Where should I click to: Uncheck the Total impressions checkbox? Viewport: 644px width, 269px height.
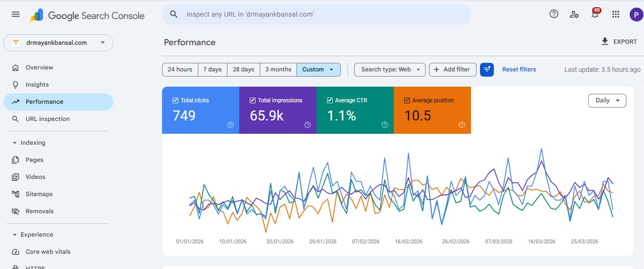coord(253,100)
